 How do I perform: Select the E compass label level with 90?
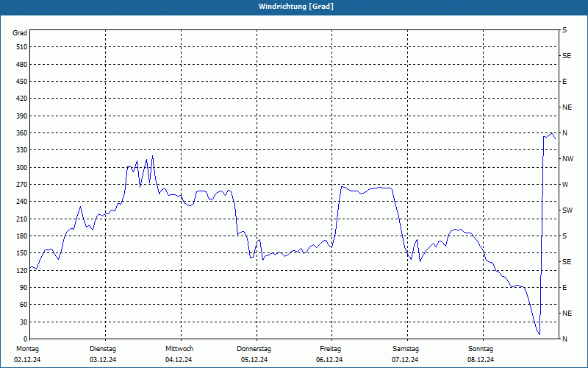click(x=564, y=287)
